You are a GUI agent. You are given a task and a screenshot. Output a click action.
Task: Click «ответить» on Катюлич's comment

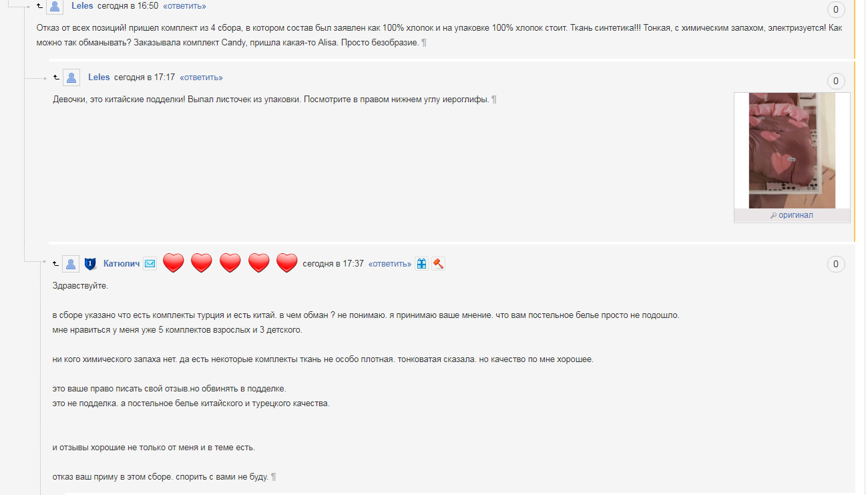click(x=390, y=264)
